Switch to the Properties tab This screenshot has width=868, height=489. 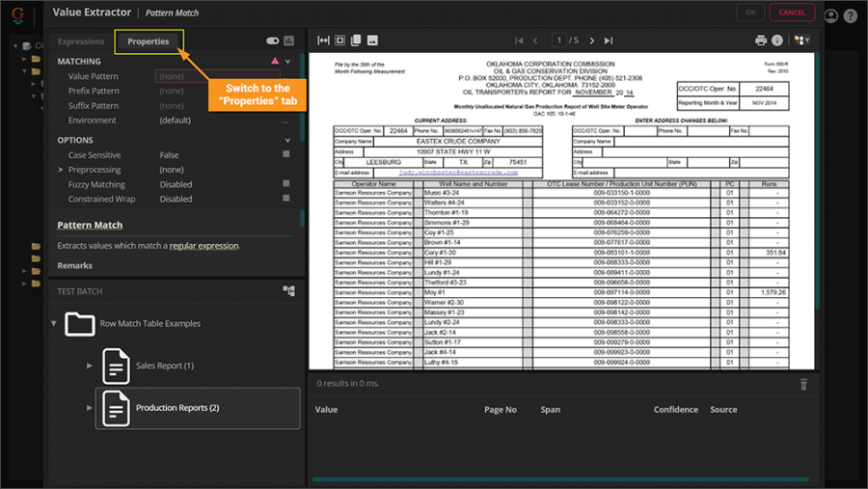[x=149, y=41]
